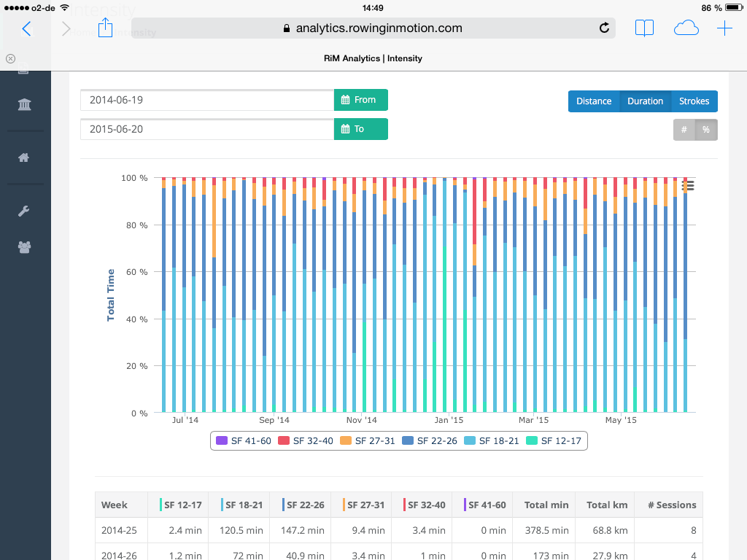Click Jan '15 axis label
Image resolution: width=747 pixels, height=560 pixels.
[x=449, y=420]
